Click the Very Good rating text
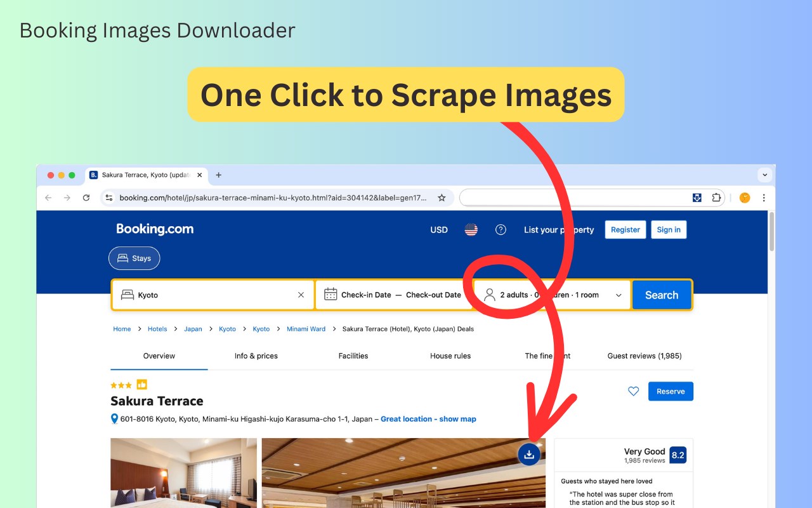 (645, 451)
